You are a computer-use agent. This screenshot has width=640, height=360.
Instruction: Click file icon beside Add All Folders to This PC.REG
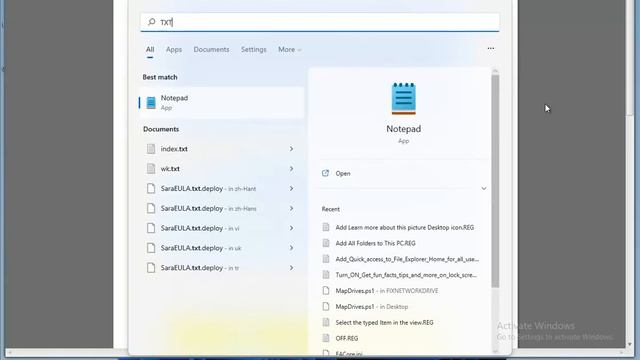pyautogui.click(x=326, y=243)
